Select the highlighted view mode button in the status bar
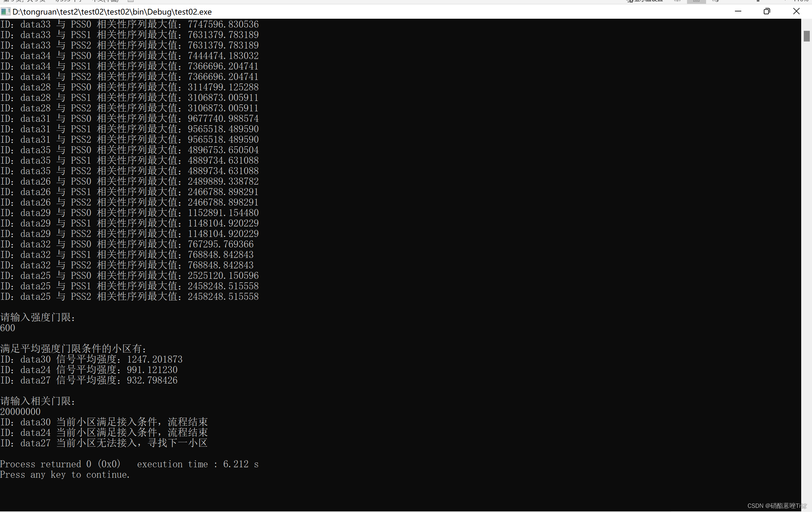Screen dimensions: 812x512 click(696, 1)
